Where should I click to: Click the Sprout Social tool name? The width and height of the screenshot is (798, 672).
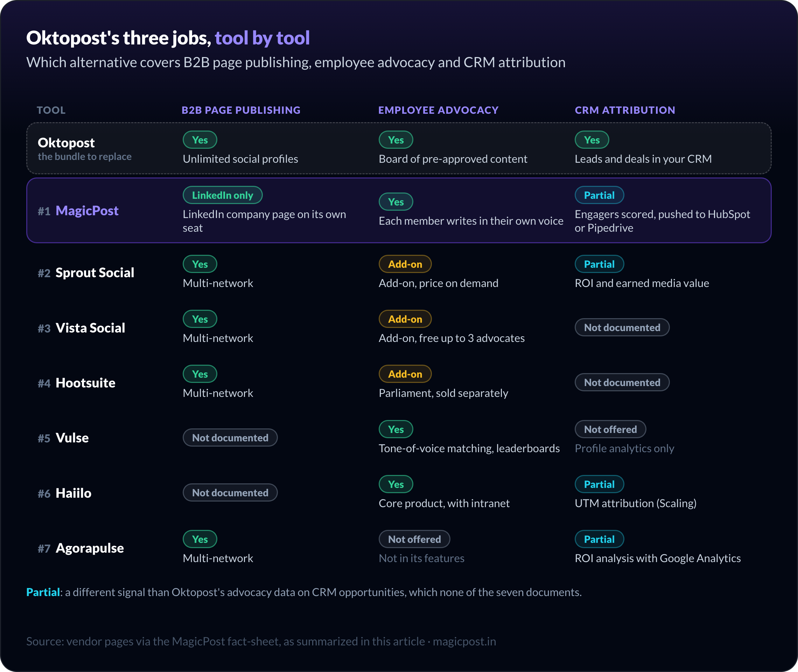coord(95,273)
